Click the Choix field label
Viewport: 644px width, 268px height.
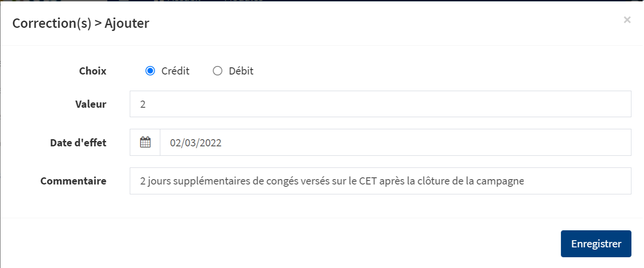pos(93,71)
